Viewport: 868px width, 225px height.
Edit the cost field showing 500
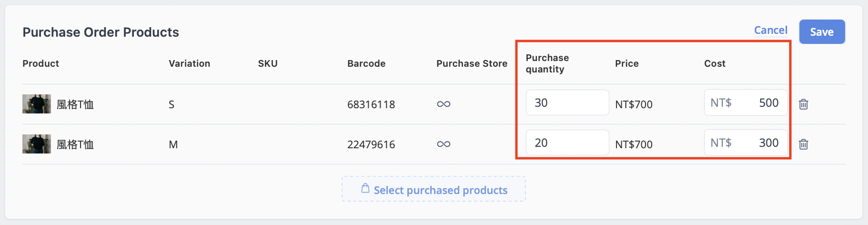coord(746,102)
